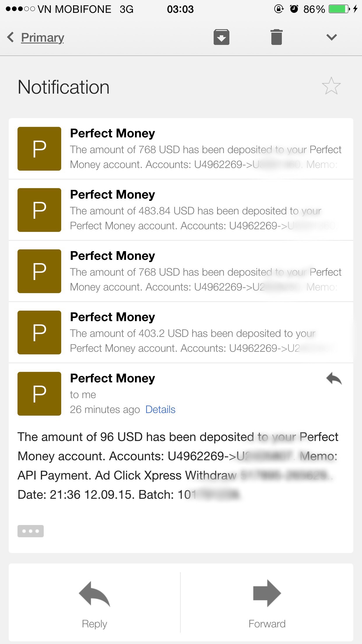Tap the battery indicator in status bar
Screen dimensions: 362x644
click(x=339, y=9)
